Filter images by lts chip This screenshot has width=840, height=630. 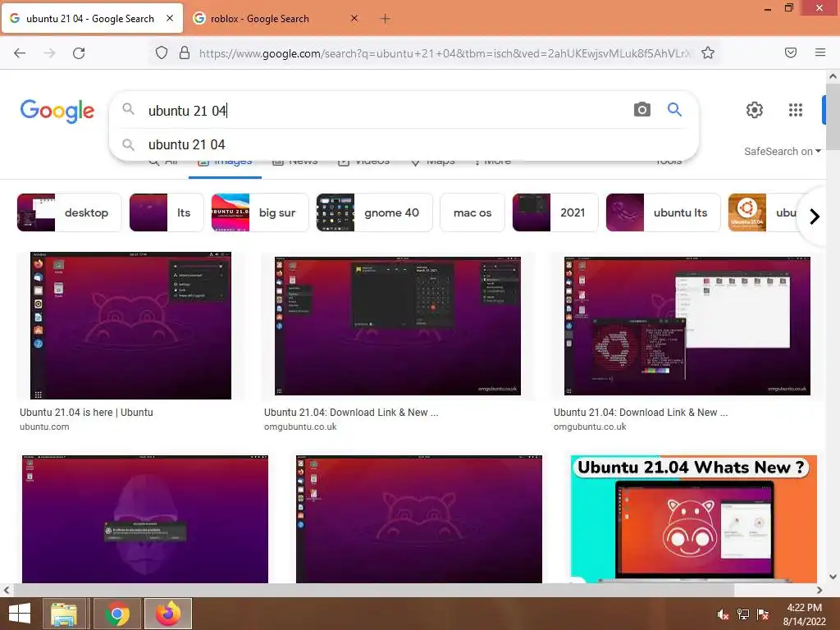click(x=166, y=212)
